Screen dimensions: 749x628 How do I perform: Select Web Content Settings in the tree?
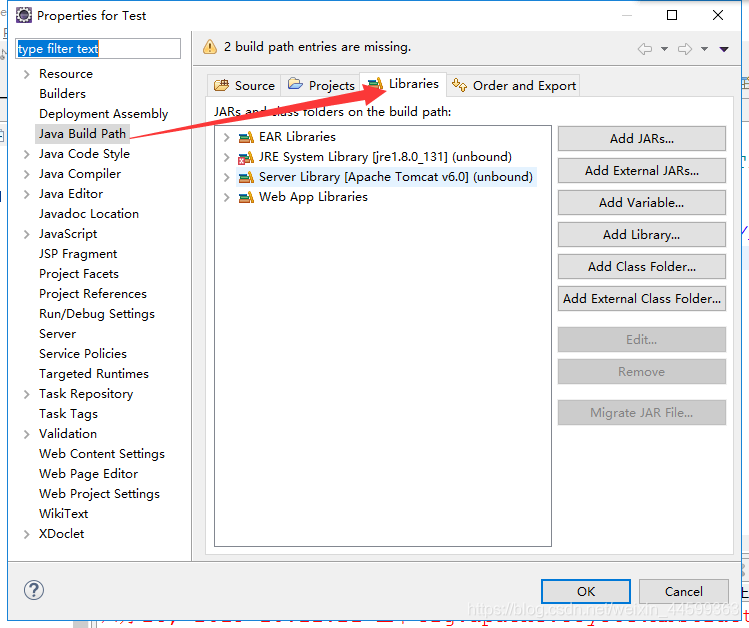click(x=102, y=454)
